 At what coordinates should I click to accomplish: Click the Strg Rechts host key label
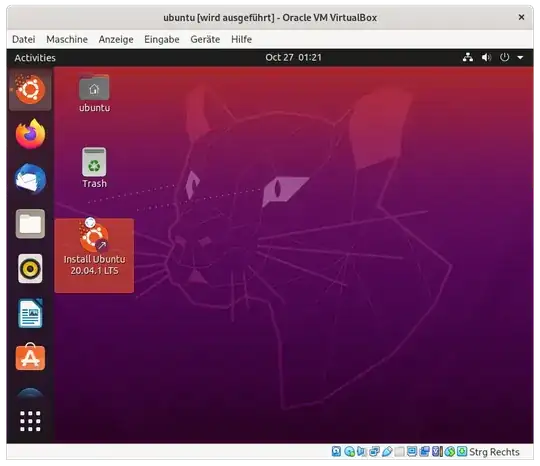[x=494, y=452]
